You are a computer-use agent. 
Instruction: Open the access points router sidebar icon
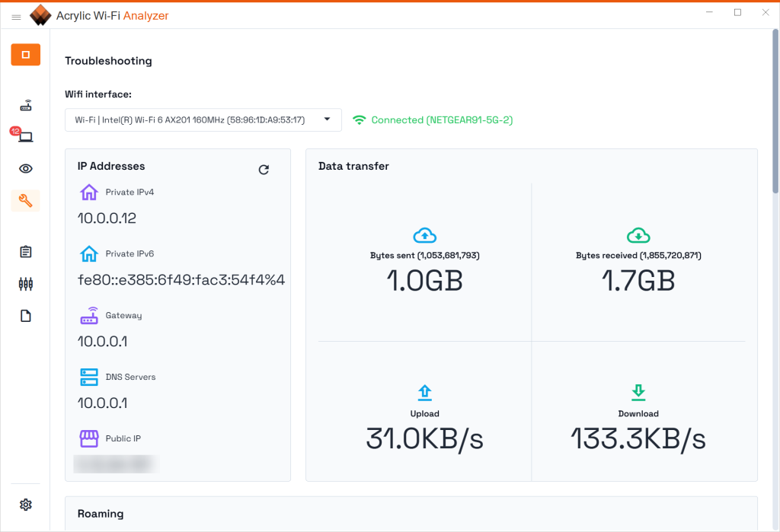26,105
